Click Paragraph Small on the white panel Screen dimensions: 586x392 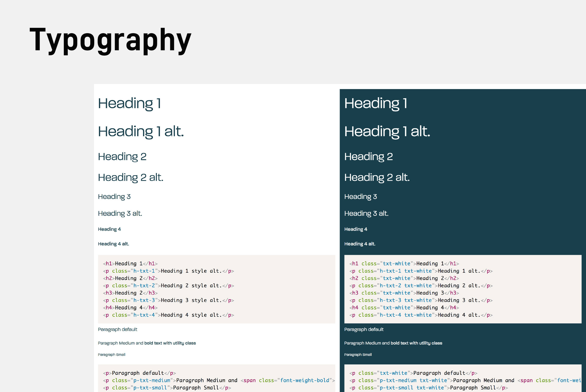click(x=111, y=355)
